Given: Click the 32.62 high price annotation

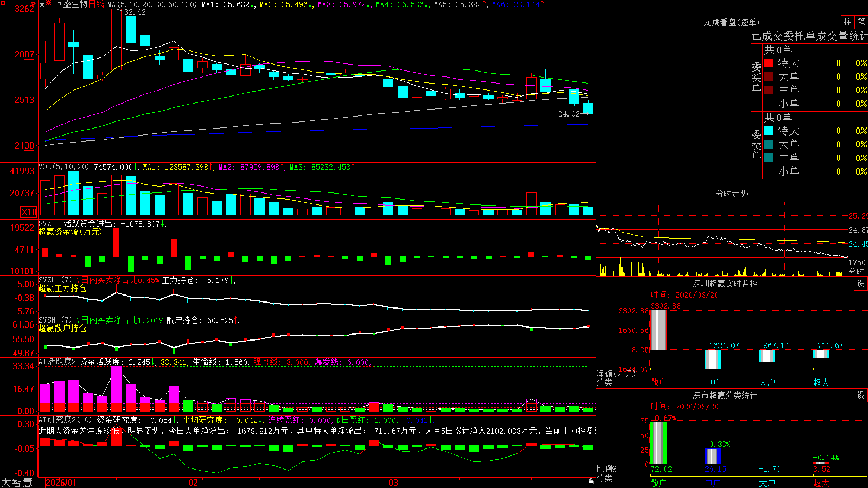Looking at the screenshot, I should pyautogui.click(x=135, y=12).
